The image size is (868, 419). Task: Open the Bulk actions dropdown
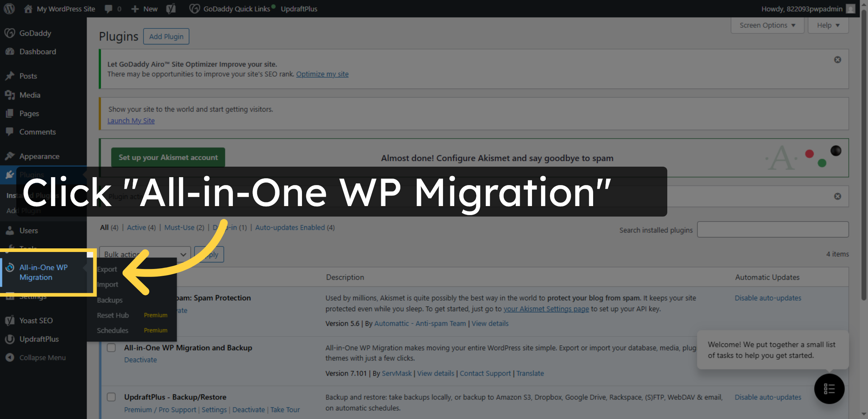144,254
